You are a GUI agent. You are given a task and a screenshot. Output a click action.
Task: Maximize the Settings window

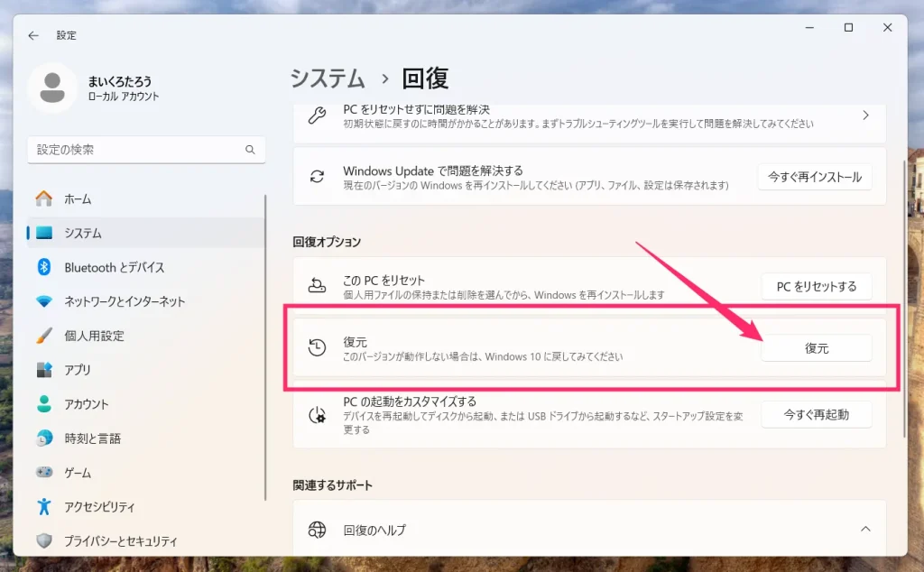point(848,28)
